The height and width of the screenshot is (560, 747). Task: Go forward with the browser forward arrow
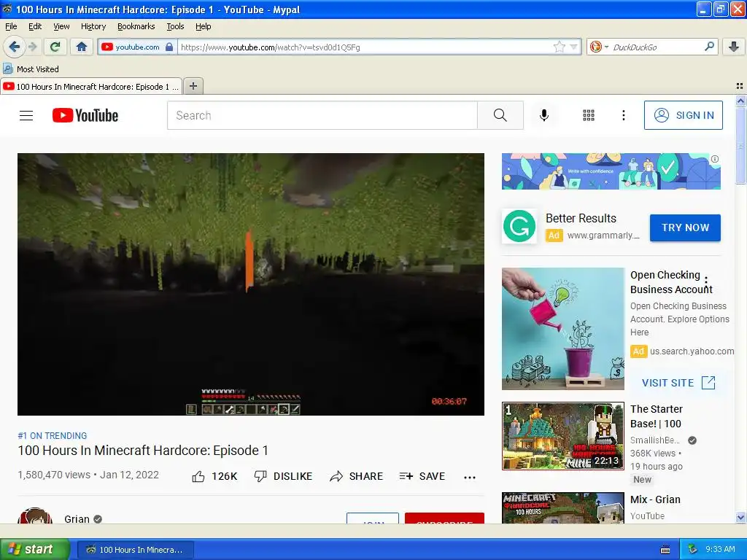click(32, 47)
